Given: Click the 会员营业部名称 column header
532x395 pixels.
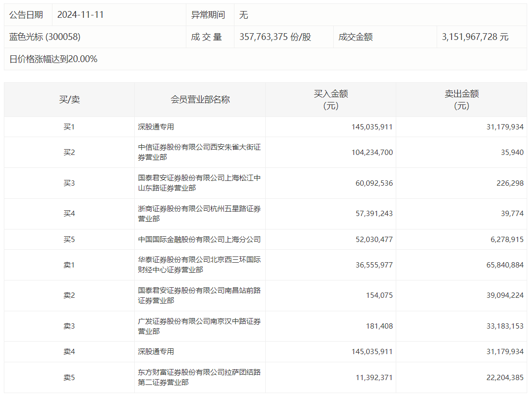Looking at the screenshot, I should pyautogui.click(x=200, y=100).
